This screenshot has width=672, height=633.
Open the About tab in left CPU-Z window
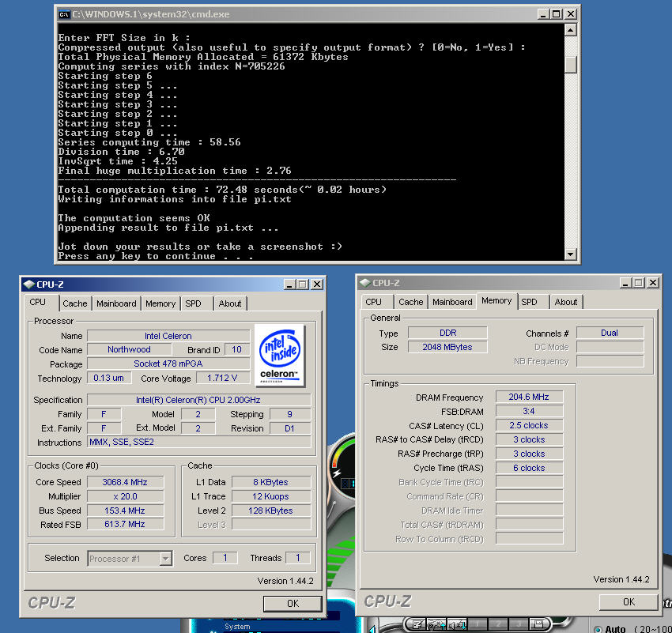(230, 303)
